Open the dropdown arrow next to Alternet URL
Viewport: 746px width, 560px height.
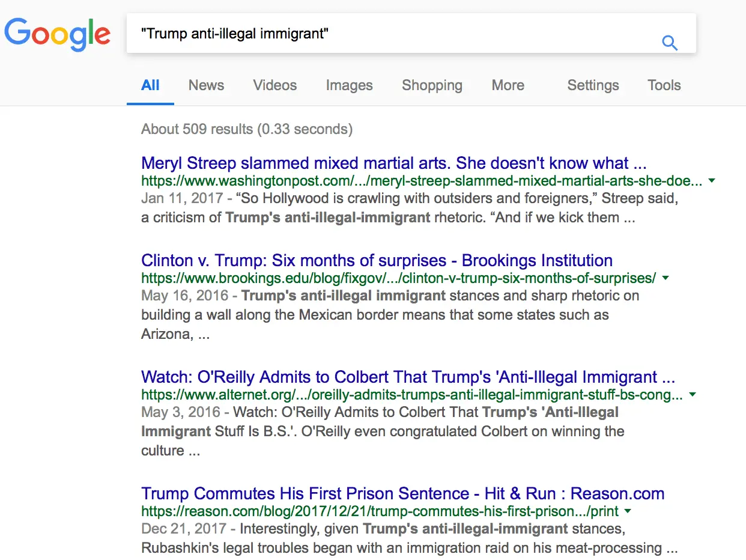(x=693, y=394)
